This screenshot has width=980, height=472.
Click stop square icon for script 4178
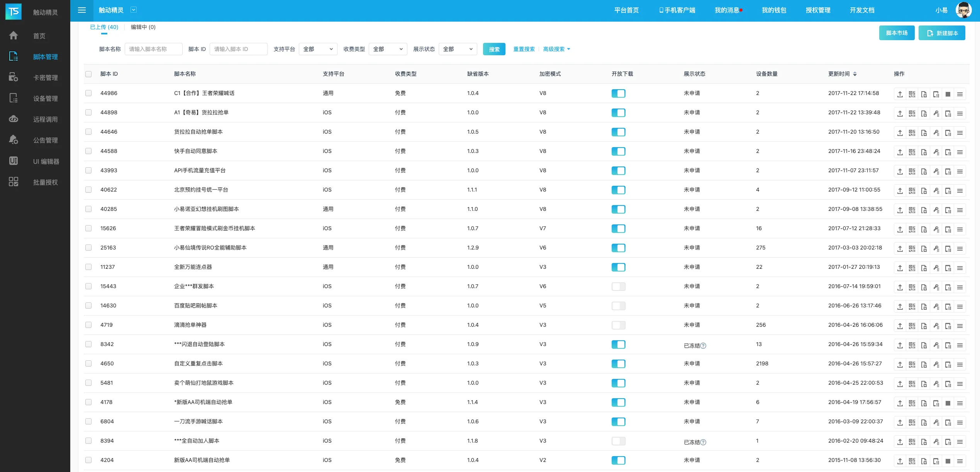[948, 403]
